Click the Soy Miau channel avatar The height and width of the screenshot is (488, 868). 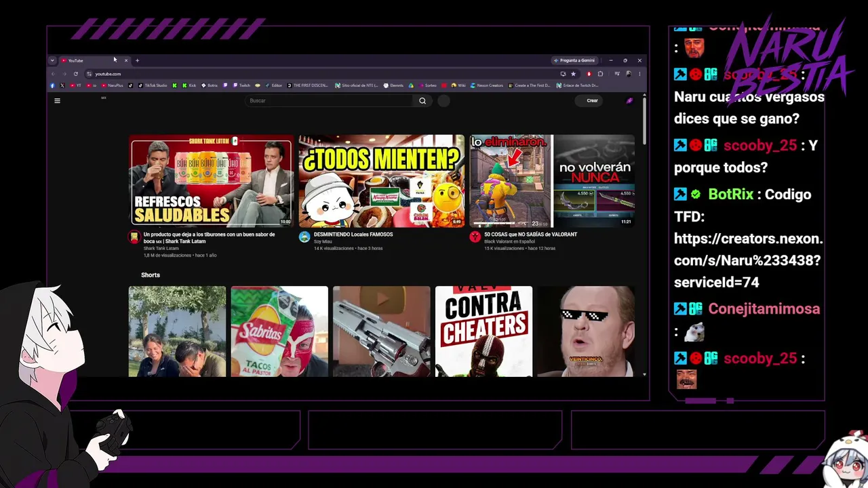304,237
